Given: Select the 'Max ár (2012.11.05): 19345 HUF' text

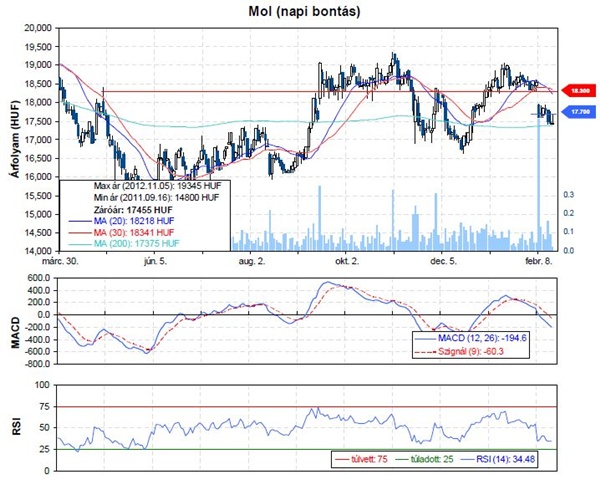Looking at the screenshot, I should pyautogui.click(x=157, y=186).
